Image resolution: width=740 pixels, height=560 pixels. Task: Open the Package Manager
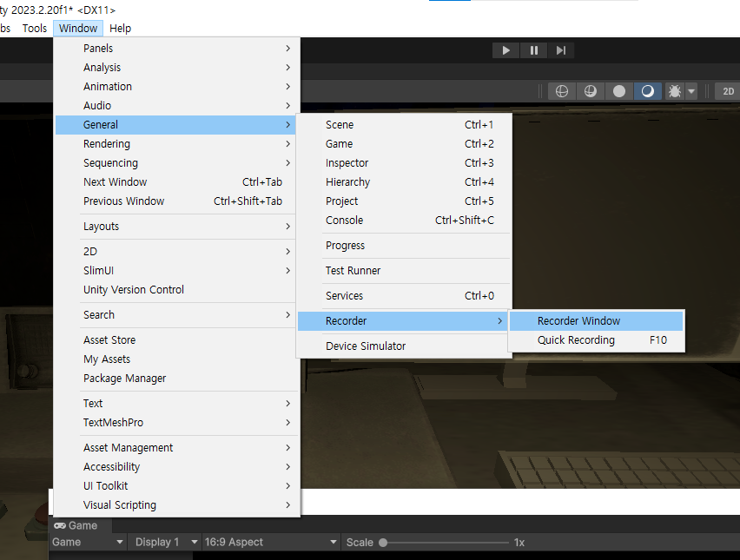coord(177,379)
